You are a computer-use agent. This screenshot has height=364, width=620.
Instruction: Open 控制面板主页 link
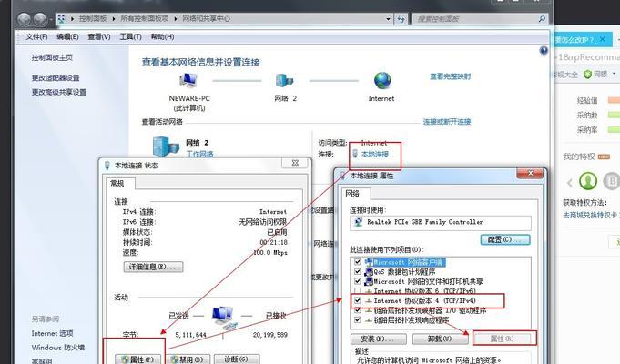(x=52, y=57)
